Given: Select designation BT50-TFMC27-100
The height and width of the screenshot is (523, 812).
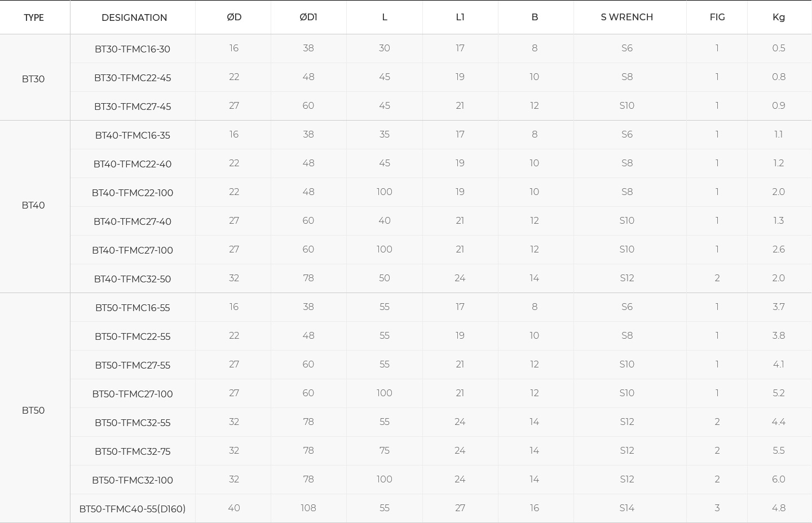Looking at the screenshot, I should [x=133, y=394].
